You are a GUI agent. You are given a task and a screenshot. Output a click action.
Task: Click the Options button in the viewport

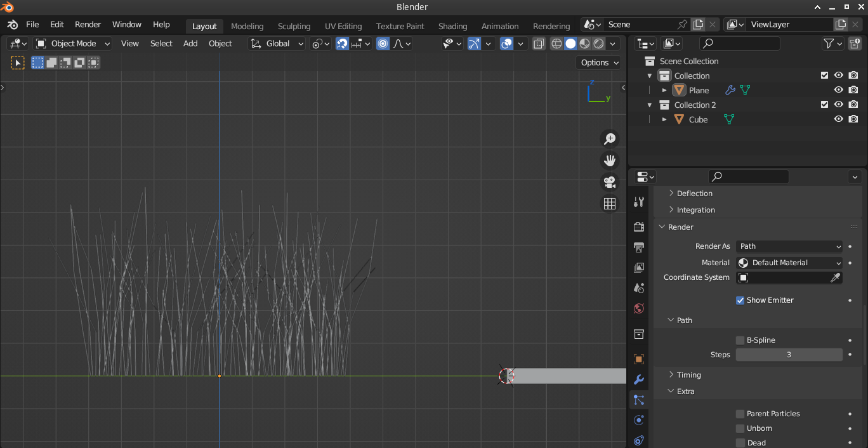(x=599, y=62)
